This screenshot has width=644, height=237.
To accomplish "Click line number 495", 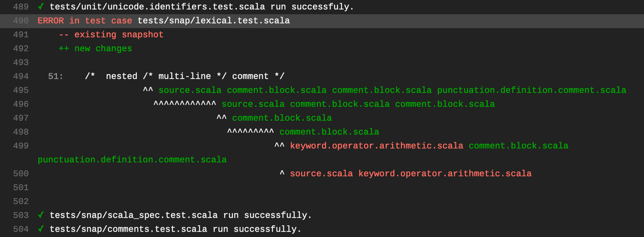I will pyautogui.click(x=21, y=90).
